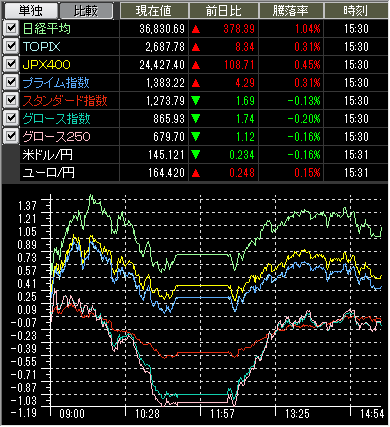Click the 865.93 value
The width and height of the screenshot is (390, 427).
(169, 119)
